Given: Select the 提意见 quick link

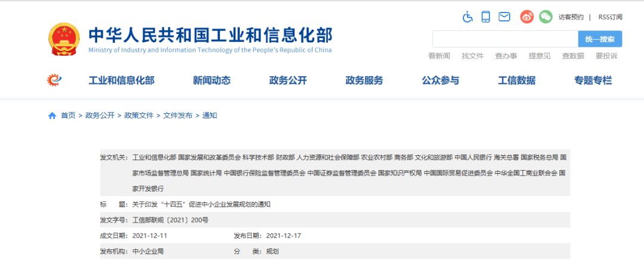Looking at the screenshot, I should click(540, 56).
